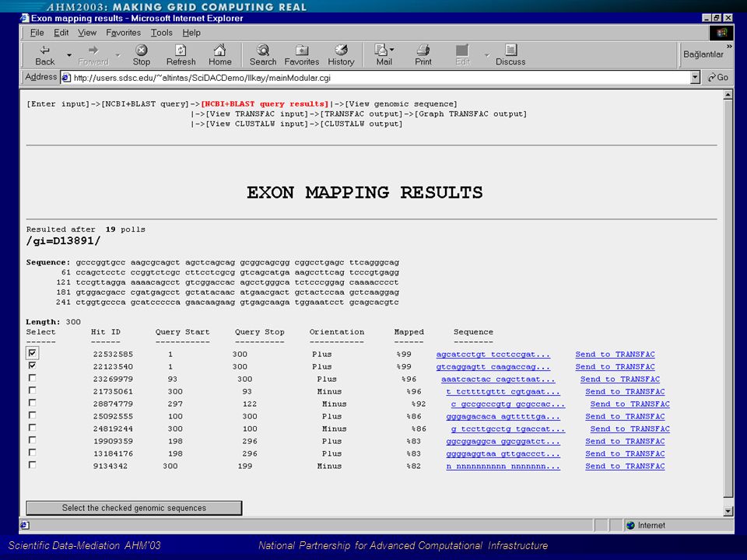Click Send to TRANSFAC for hit 25092555

pos(625,416)
